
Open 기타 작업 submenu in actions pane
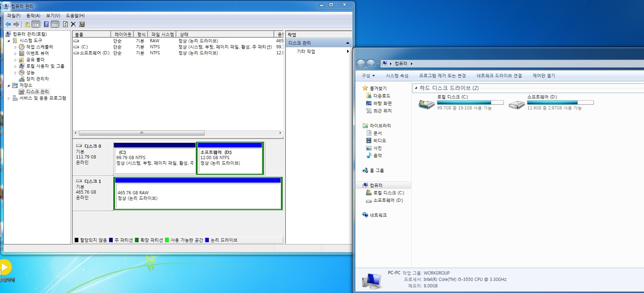318,51
